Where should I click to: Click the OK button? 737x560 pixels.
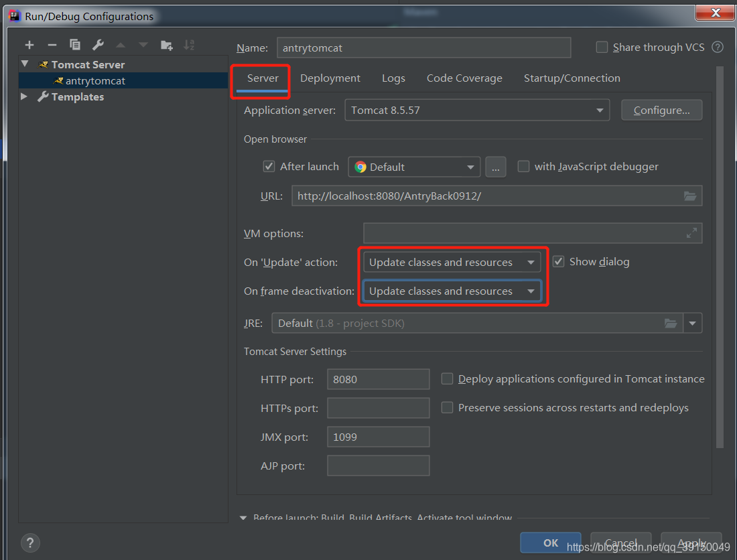550,543
